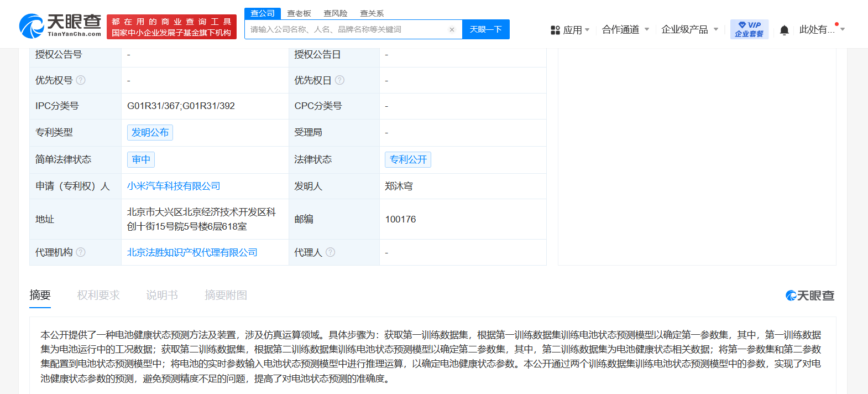Image resolution: width=868 pixels, height=394 pixels.
Task: Show help for 代理人 question icon
Action: tap(330, 252)
